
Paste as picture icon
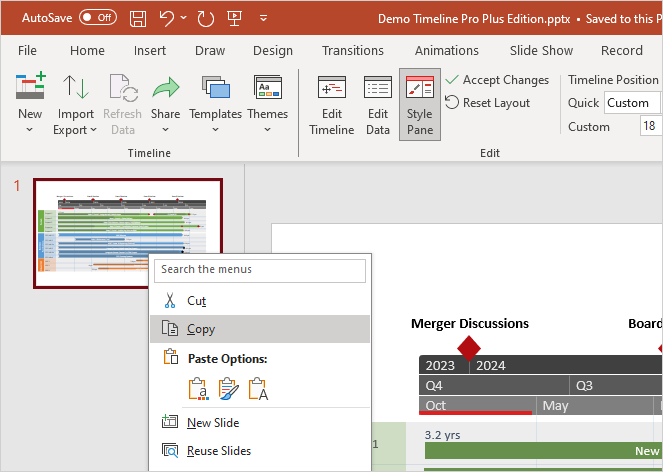coord(258,389)
